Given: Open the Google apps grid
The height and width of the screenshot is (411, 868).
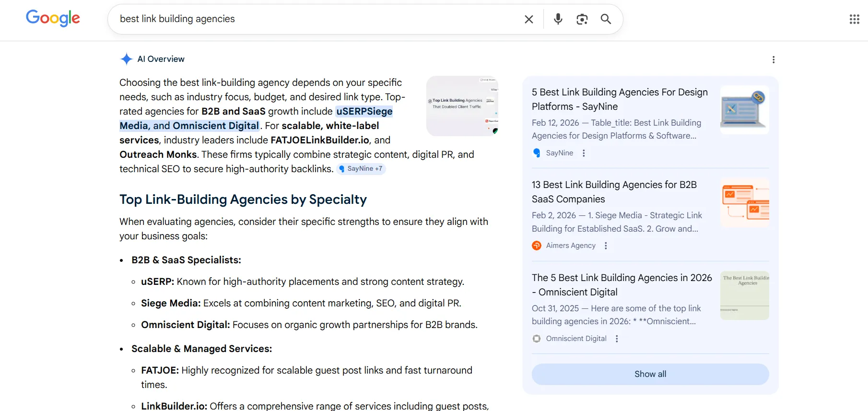Looking at the screenshot, I should click(x=854, y=19).
